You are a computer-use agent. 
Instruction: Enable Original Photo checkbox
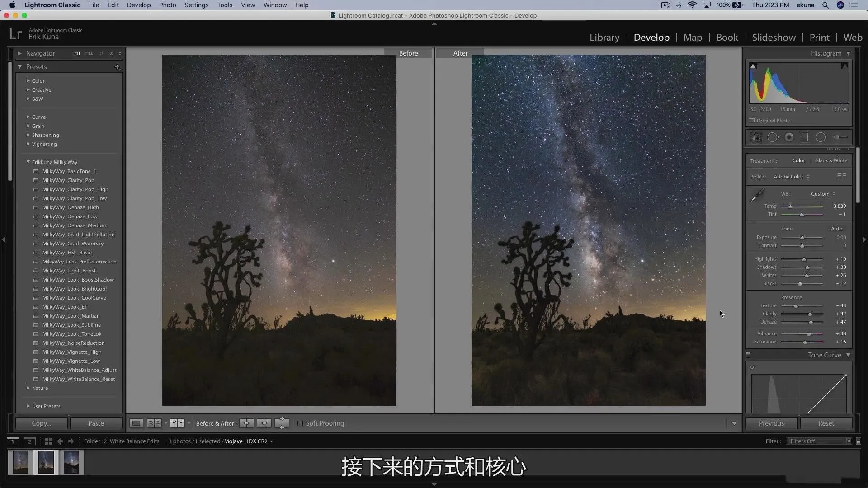(x=752, y=120)
